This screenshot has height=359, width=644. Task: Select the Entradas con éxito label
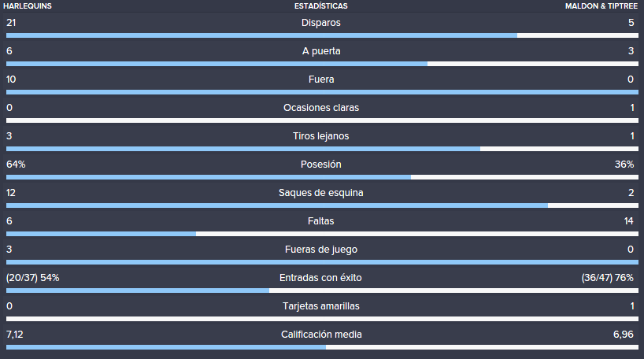(x=320, y=278)
